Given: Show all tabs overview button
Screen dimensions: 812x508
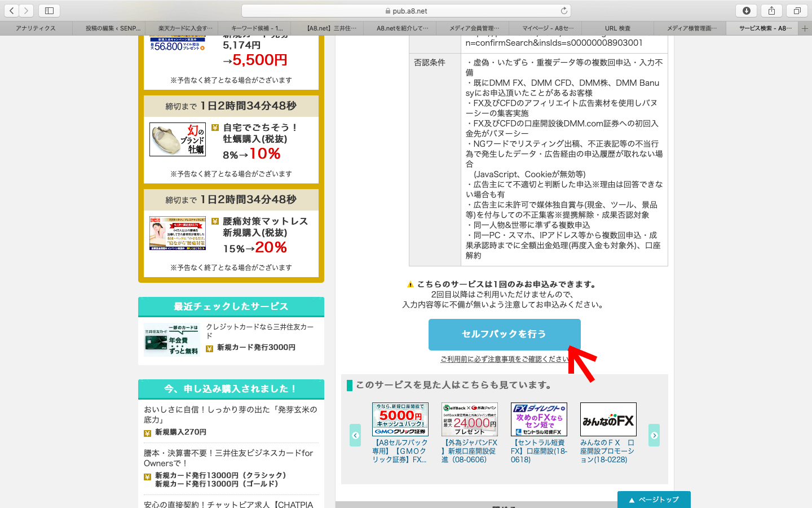Looking at the screenshot, I should (797, 10).
